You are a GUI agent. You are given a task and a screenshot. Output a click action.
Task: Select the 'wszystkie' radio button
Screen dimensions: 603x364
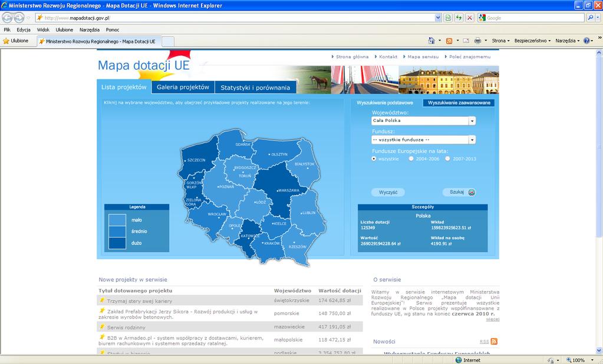pyautogui.click(x=374, y=158)
